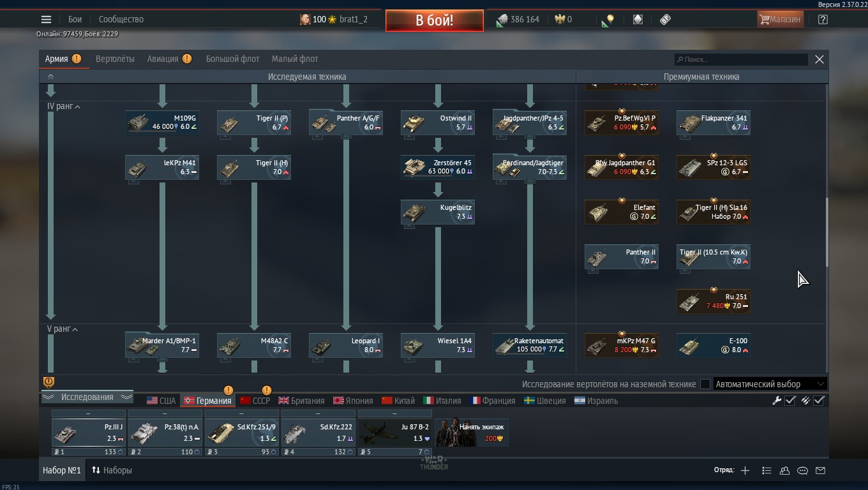Expand the Panther A/G/F group
This screenshot has height=490, width=868.
(x=346, y=122)
